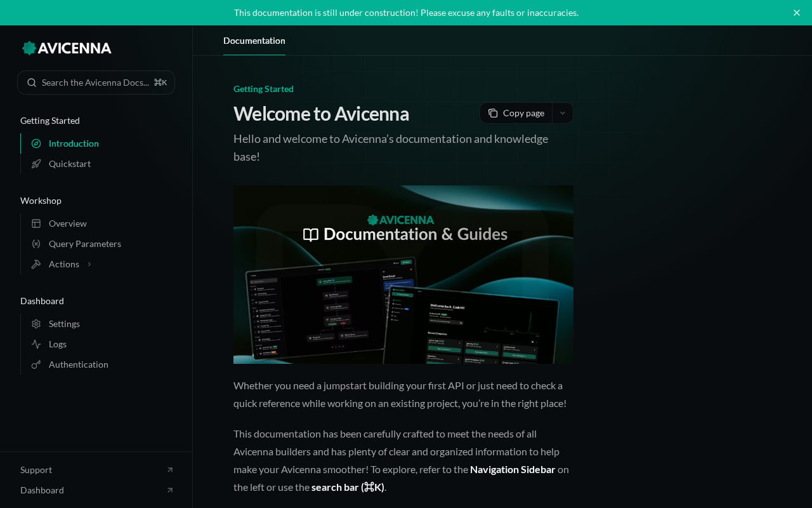Dismiss the under construction banner
Image resolution: width=812 pixels, height=508 pixels.
click(x=797, y=13)
